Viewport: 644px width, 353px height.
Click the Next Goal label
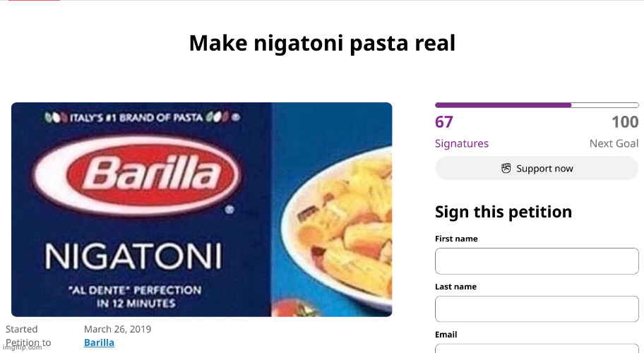614,143
